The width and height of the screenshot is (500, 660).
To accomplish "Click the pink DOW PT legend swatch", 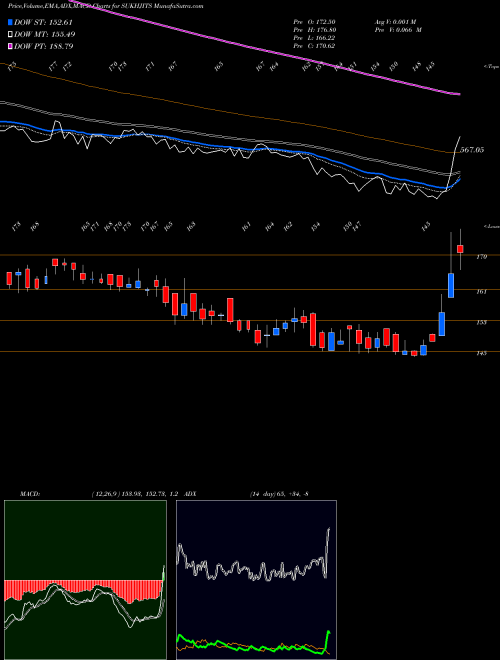I will click(x=11, y=46).
